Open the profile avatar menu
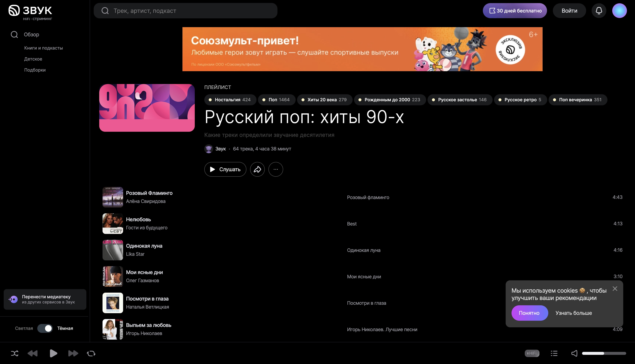Image resolution: width=635 pixels, height=364 pixels. coord(619,11)
